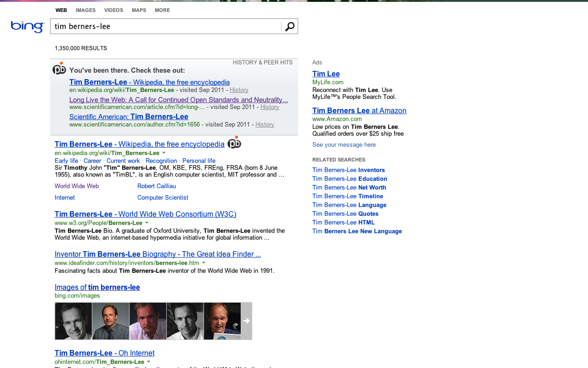This screenshot has height=368, width=588.
Task: Click the MyLife.com ad URL
Action: 328,82
